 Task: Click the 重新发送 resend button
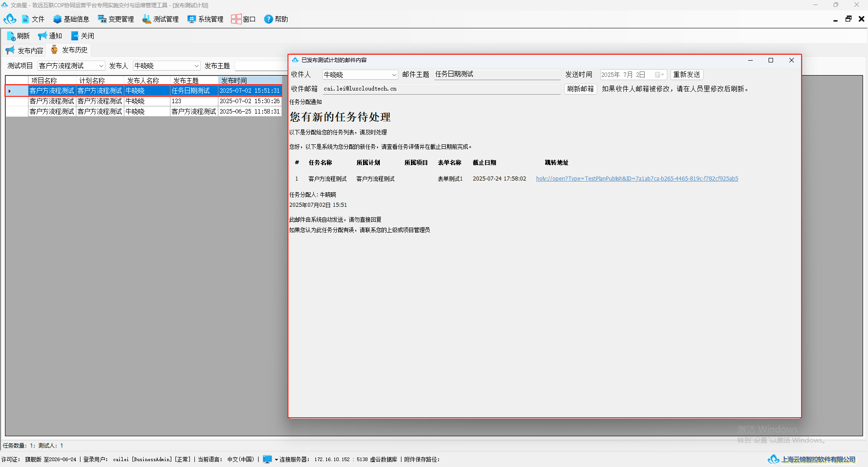click(x=687, y=75)
